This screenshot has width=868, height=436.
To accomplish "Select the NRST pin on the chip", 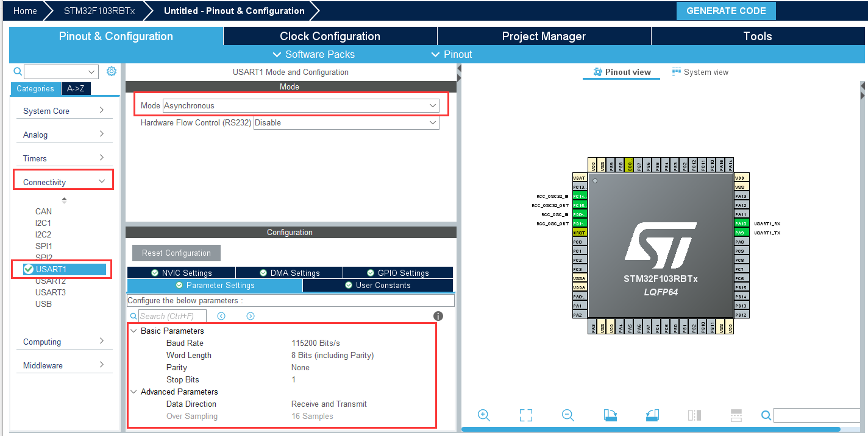I will (580, 233).
